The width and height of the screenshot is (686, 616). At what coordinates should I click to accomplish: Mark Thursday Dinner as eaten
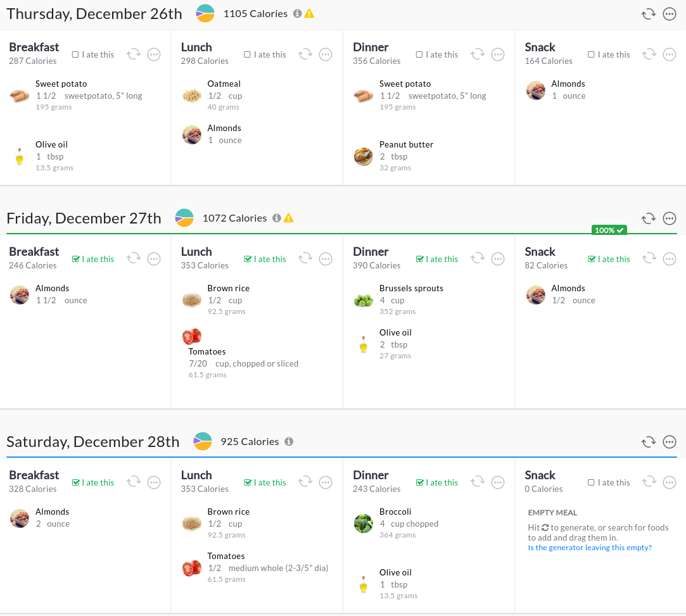[419, 54]
